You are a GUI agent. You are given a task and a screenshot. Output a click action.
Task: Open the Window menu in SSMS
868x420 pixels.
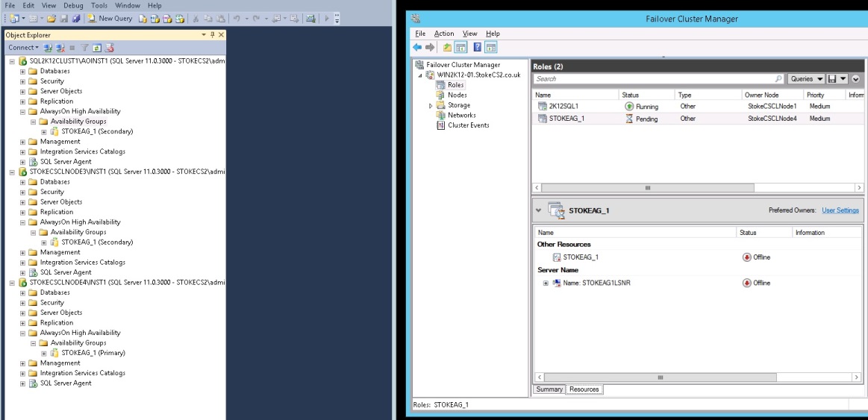coord(128,5)
